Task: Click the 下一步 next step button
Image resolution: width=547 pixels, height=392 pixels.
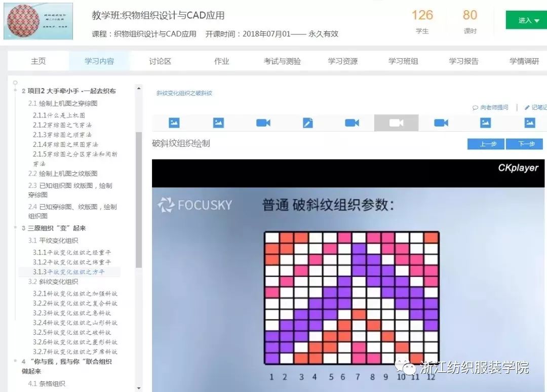Action: click(525, 144)
